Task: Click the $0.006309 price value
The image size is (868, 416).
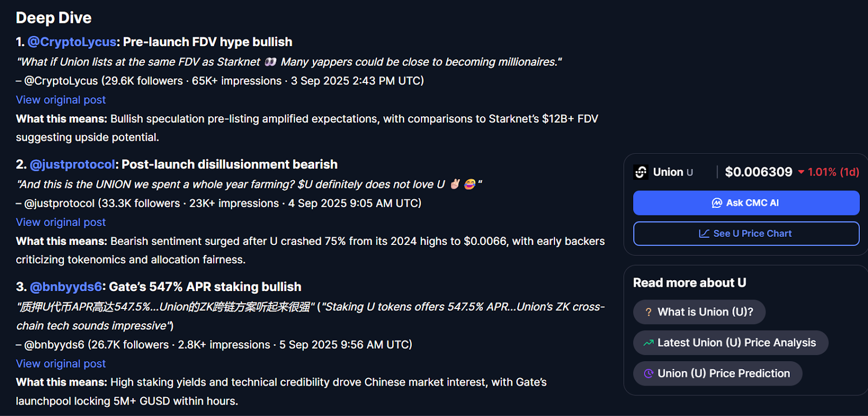Action: (758, 172)
